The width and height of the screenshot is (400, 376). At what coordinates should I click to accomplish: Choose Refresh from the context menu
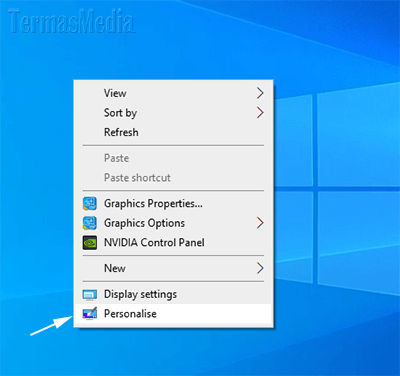[173, 132]
